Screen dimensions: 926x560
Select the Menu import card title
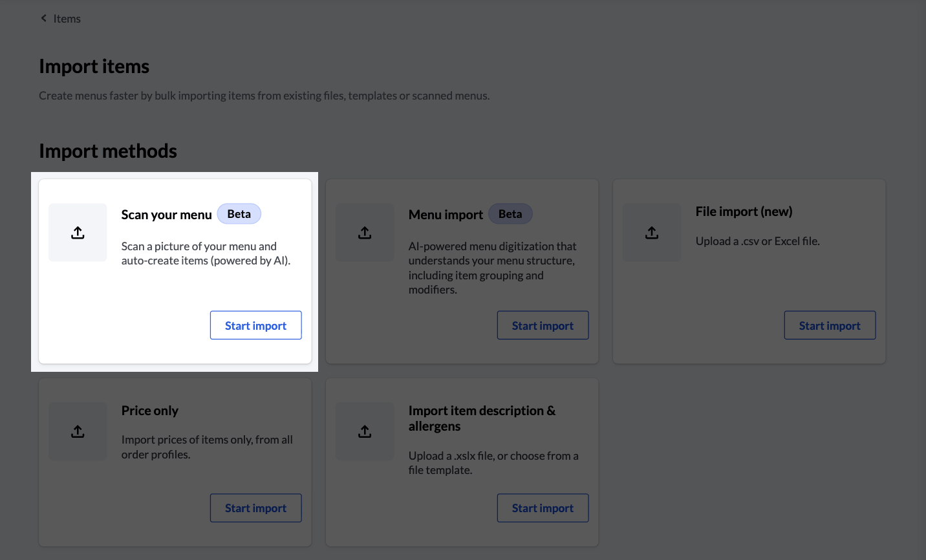pos(446,215)
